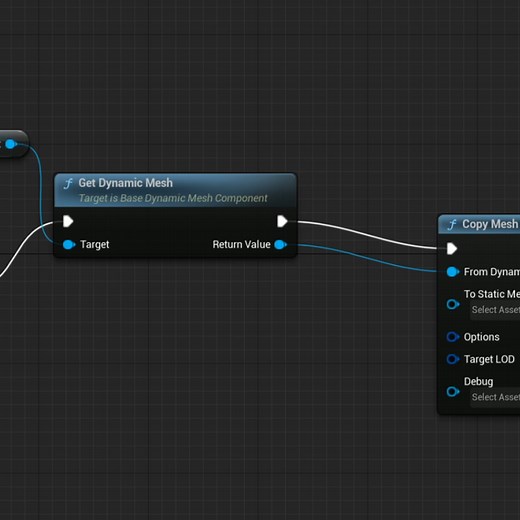
Task: Open Debug Select Asset dropdown
Action: click(x=495, y=397)
